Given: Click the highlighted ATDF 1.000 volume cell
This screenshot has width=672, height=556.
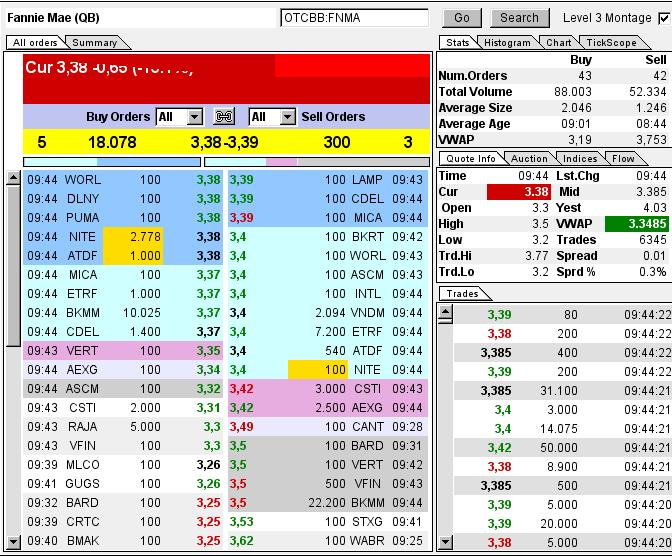Looking at the screenshot, I should (x=133, y=255).
